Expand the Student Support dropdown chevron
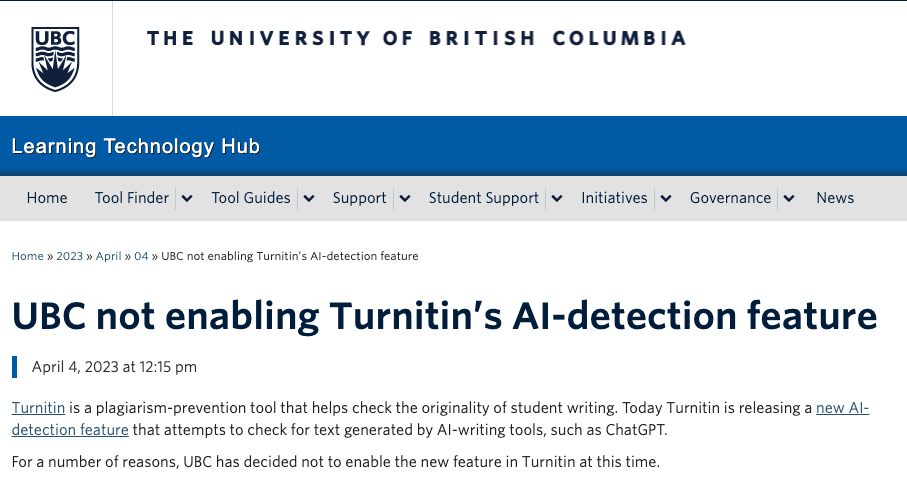This screenshot has width=907, height=491. click(x=557, y=198)
